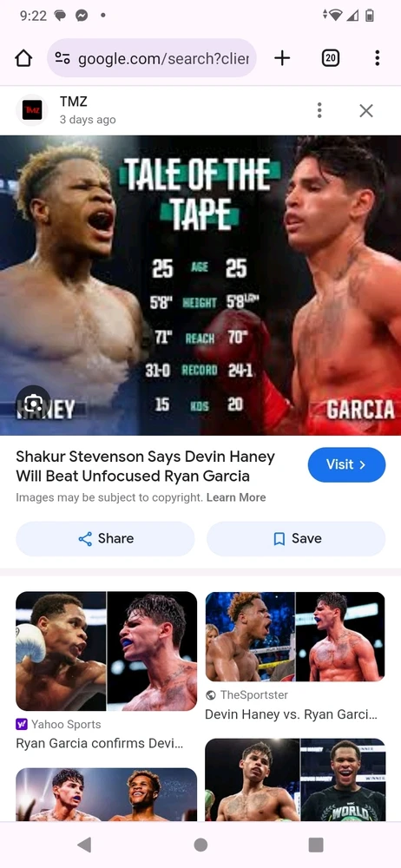This screenshot has width=401, height=868.
Task: Share the Haney vs Garcia image
Action: point(105,539)
